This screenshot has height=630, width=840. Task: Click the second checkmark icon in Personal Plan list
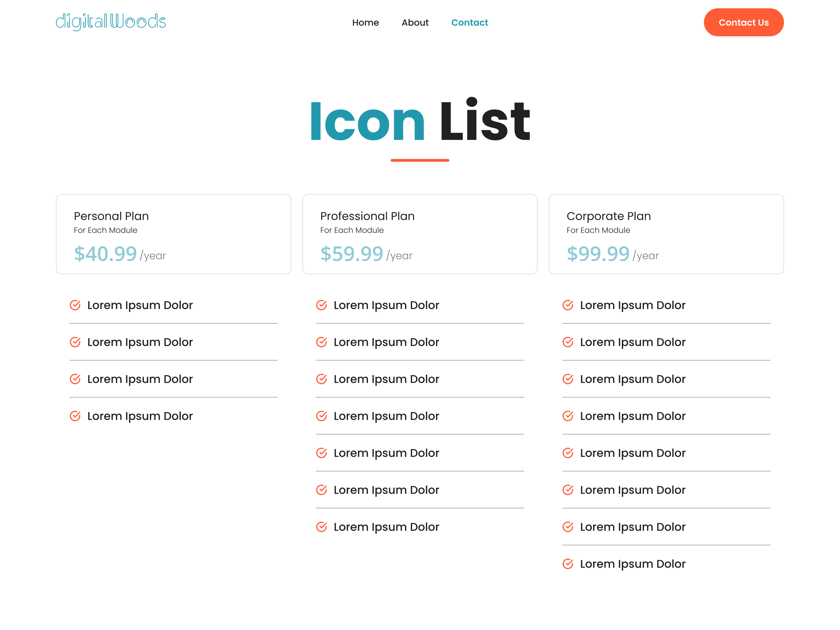click(76, 342)
